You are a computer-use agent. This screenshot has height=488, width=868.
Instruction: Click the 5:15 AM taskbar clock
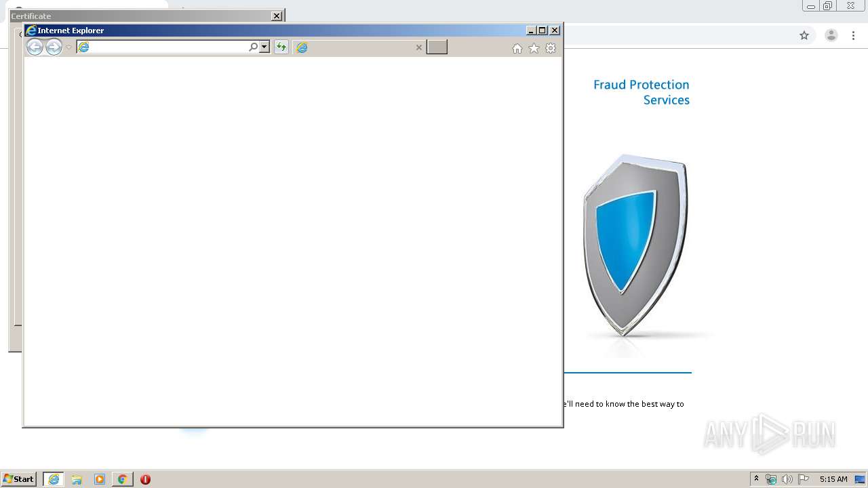[x=833, y=479]
